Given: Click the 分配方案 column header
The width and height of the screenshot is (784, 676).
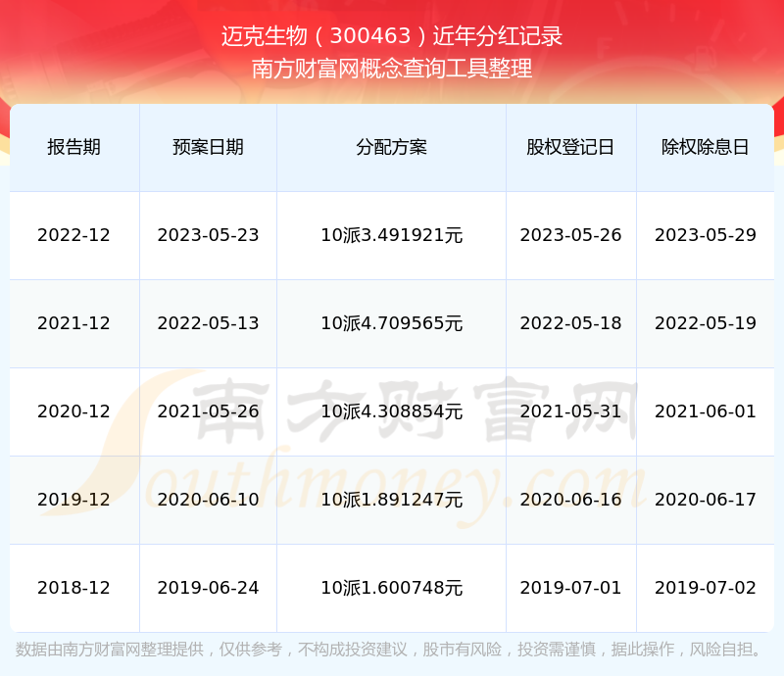Looking at the screenshot, I should (x=391, y=147).
